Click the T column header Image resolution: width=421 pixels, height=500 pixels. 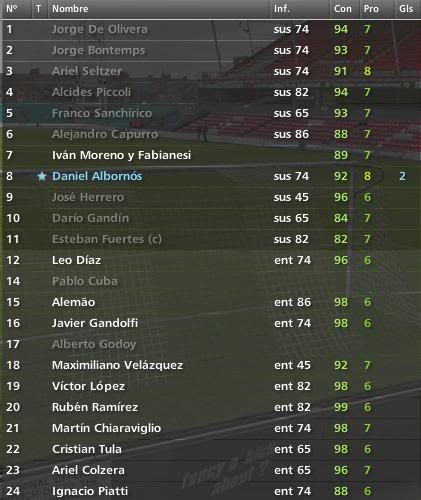coord(38,9)
